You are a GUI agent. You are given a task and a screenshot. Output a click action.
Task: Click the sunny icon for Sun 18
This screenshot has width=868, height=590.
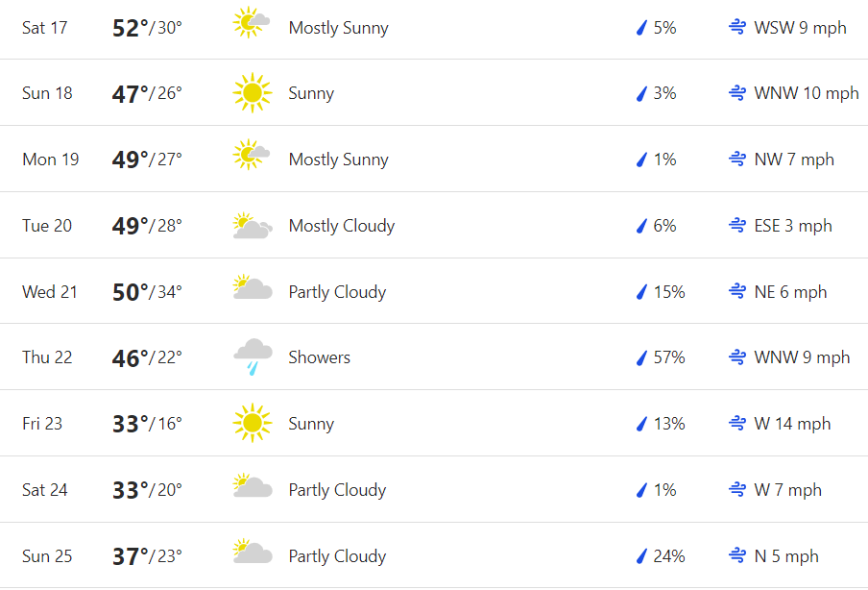click(252, 93)
